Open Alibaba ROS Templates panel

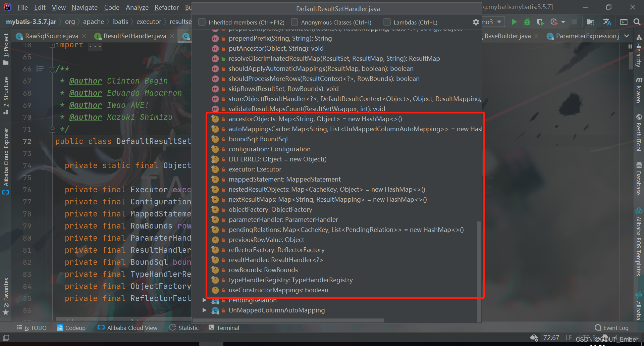[x=639, y=242]
